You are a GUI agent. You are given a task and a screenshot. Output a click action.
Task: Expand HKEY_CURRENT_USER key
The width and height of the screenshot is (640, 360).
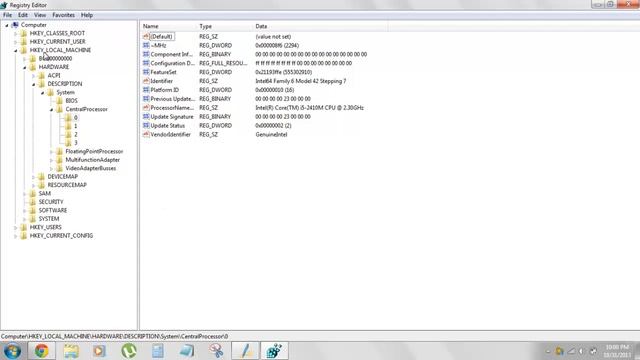coord(16,42)
